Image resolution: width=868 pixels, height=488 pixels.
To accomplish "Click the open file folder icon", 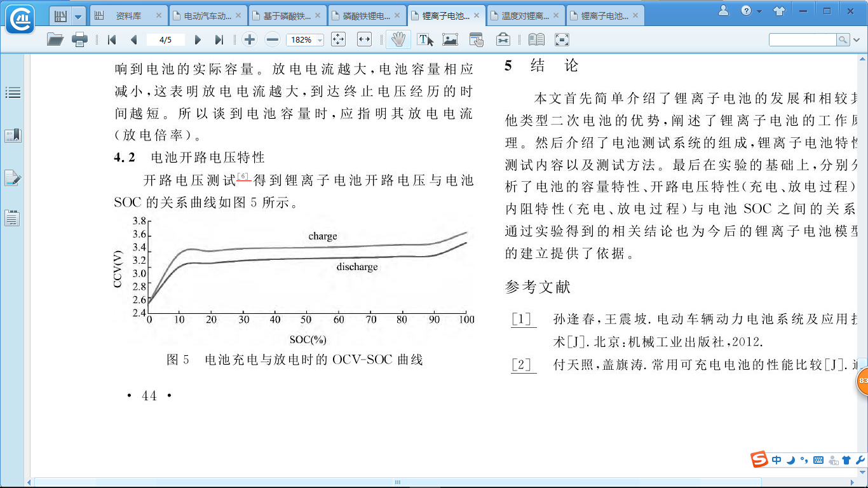I will coord(55,39).
